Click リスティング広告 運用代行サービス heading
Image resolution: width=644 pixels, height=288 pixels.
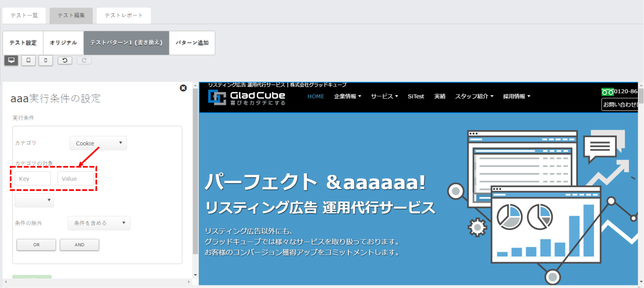click(x=320, y=208)
